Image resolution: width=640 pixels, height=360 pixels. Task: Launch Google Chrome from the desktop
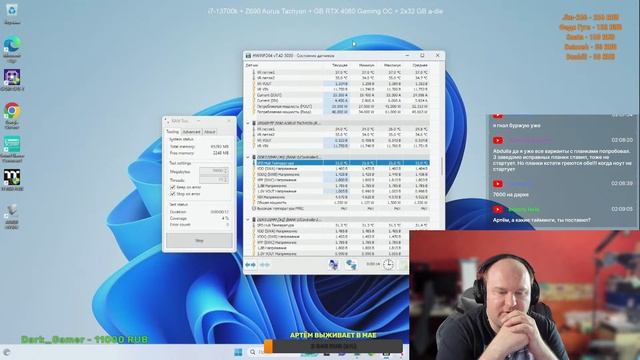[12, 111]
